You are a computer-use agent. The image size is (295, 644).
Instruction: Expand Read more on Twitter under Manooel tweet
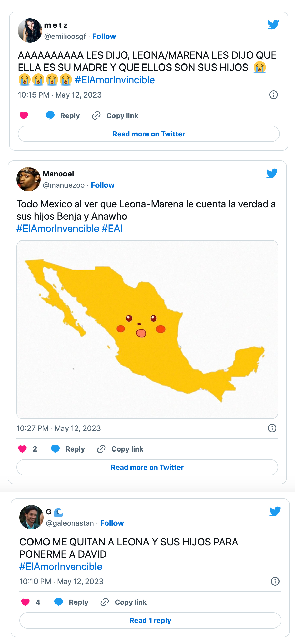(x=147, y=468)
